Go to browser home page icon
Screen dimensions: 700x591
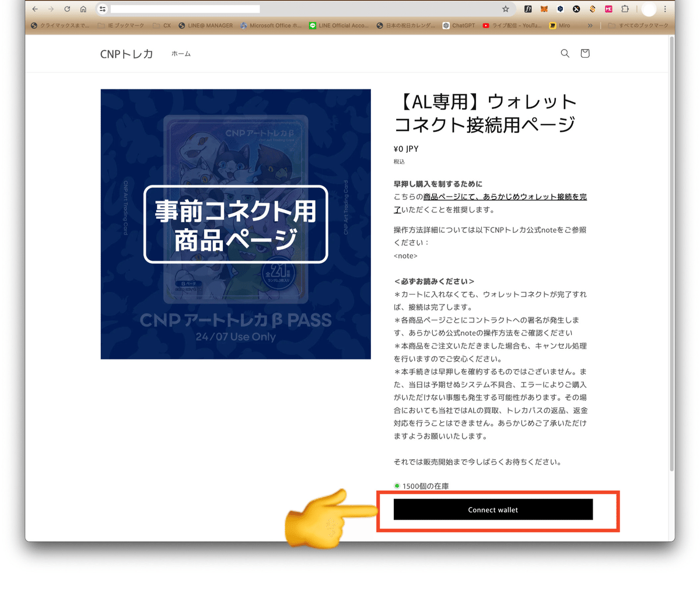[83, 9]
